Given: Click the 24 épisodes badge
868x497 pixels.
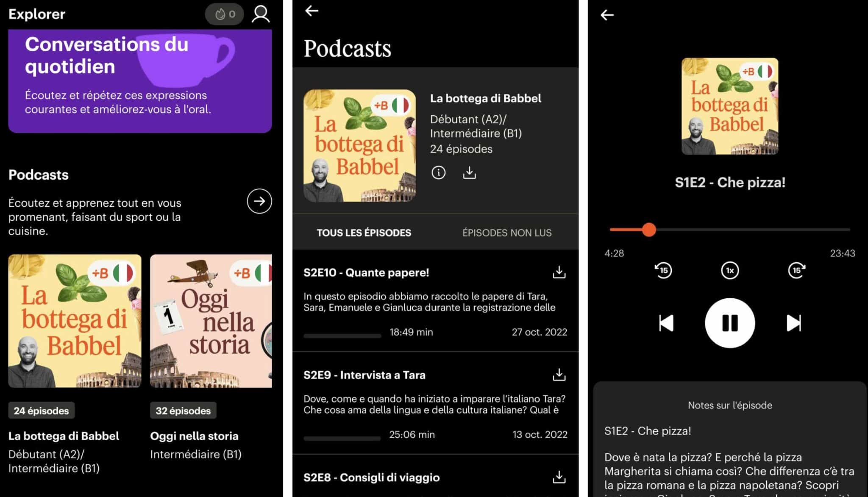Looking at the screenshot, I should pos(41,411).
